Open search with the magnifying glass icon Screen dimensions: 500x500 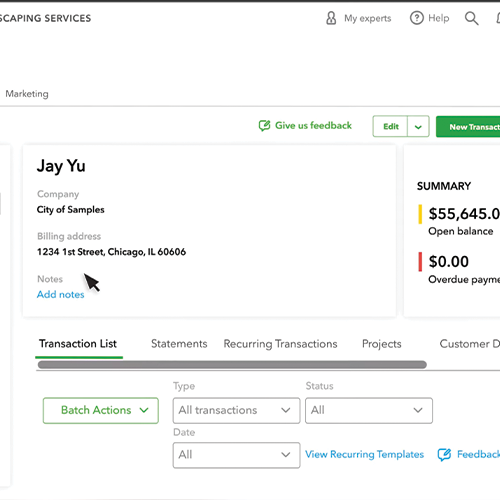(x=471, y=18)
